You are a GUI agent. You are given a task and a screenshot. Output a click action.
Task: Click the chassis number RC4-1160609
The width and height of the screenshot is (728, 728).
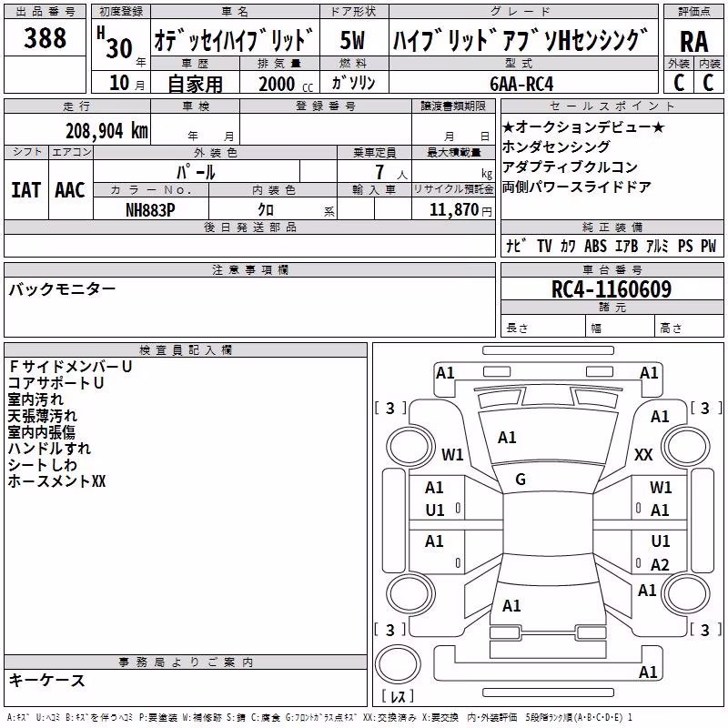(612, 289)
